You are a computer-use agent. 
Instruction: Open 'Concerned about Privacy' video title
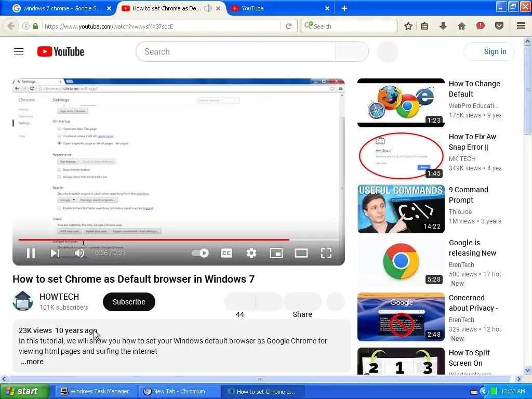click(473, 303)
